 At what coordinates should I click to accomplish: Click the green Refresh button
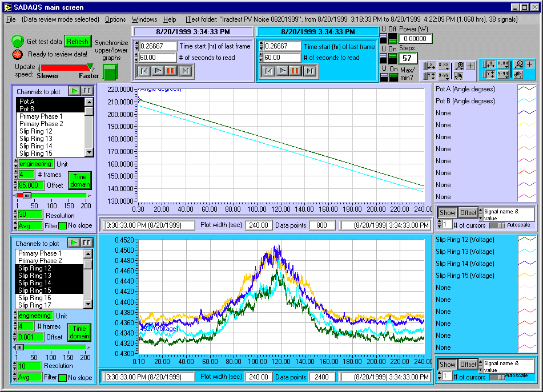tap(77, 42)
